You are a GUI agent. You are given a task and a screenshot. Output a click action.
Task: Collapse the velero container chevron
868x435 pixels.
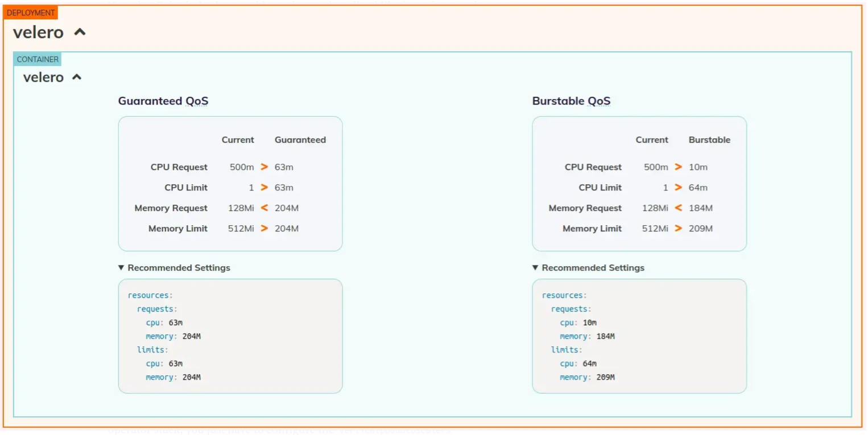click(x=77, y=77)
